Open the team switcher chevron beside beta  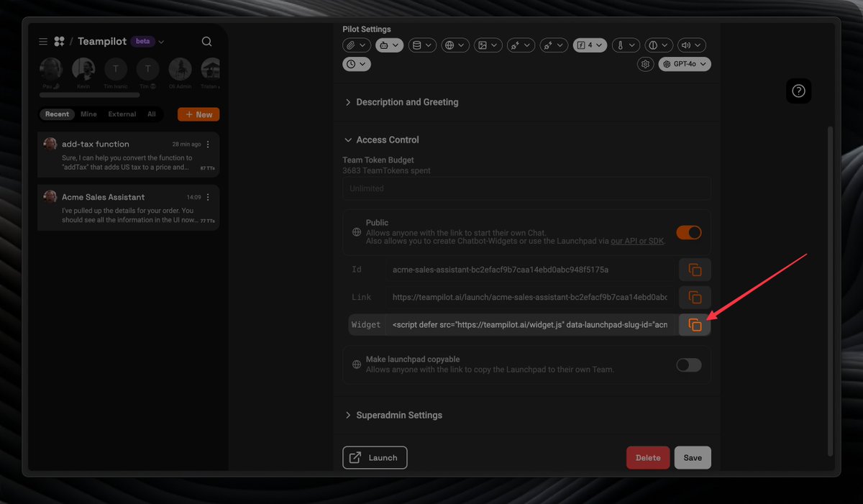coord(161,42)
